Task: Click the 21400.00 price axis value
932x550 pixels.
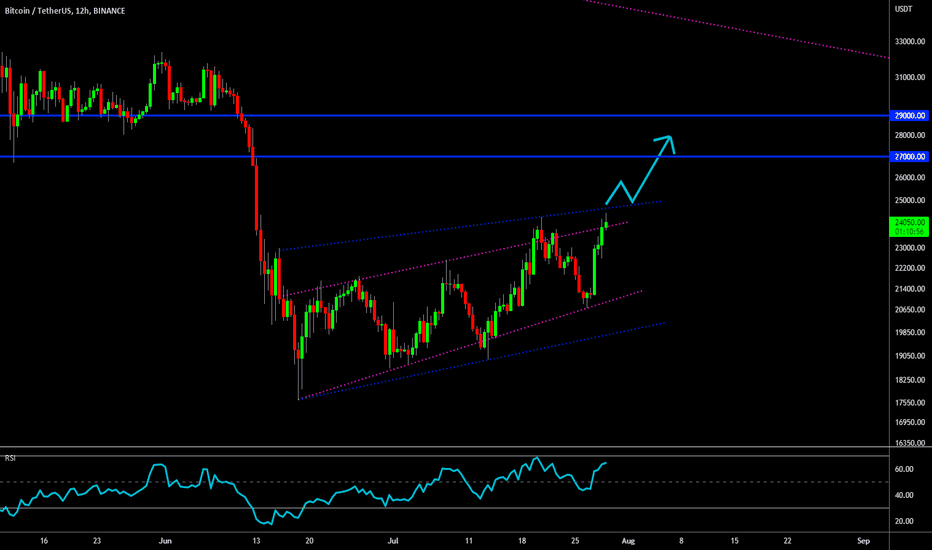Action: pyautogui.click(x=910, y=289)
